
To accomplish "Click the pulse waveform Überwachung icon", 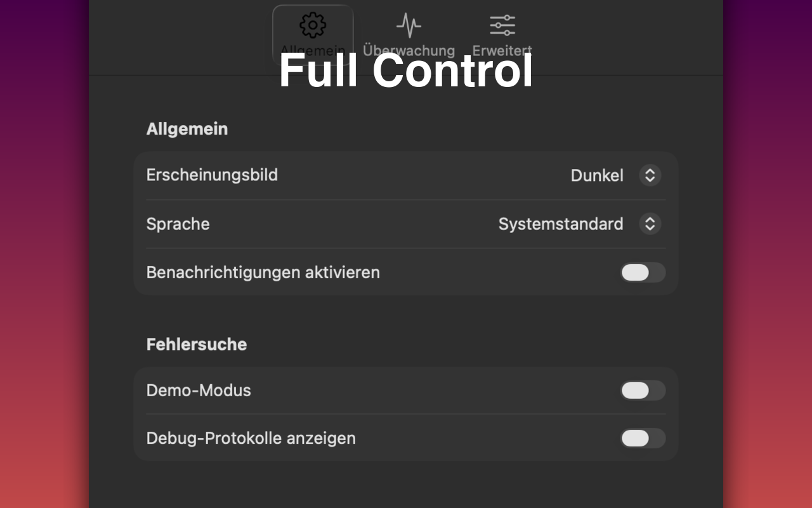I will coord(409,25).
